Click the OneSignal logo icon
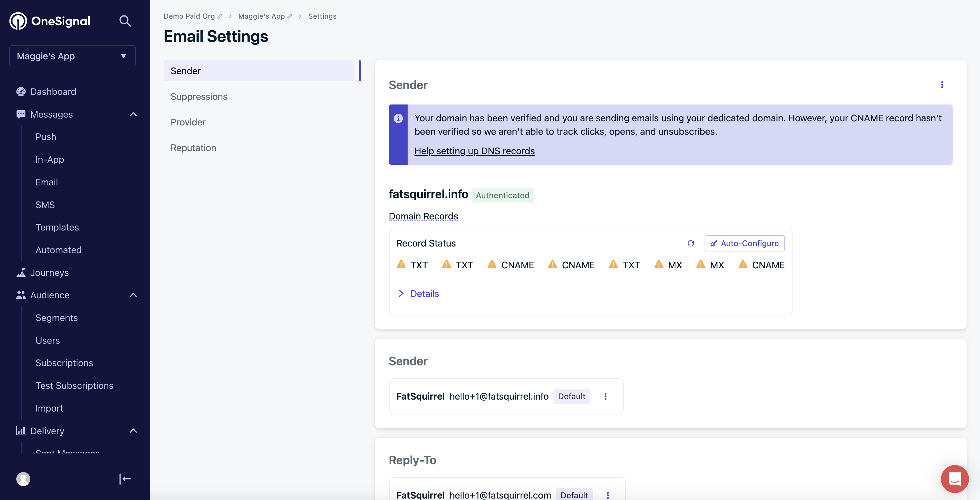980x500 pixels. tap(18, 21)
